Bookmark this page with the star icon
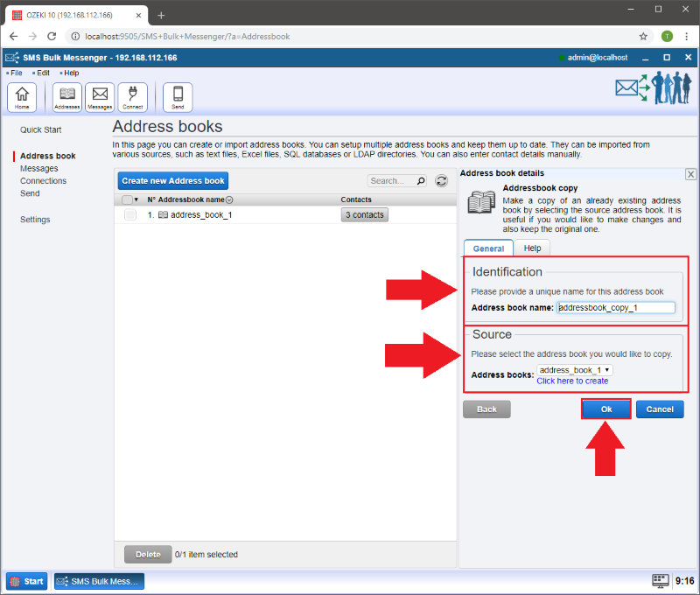700x595 pixels. click(643, 37)
